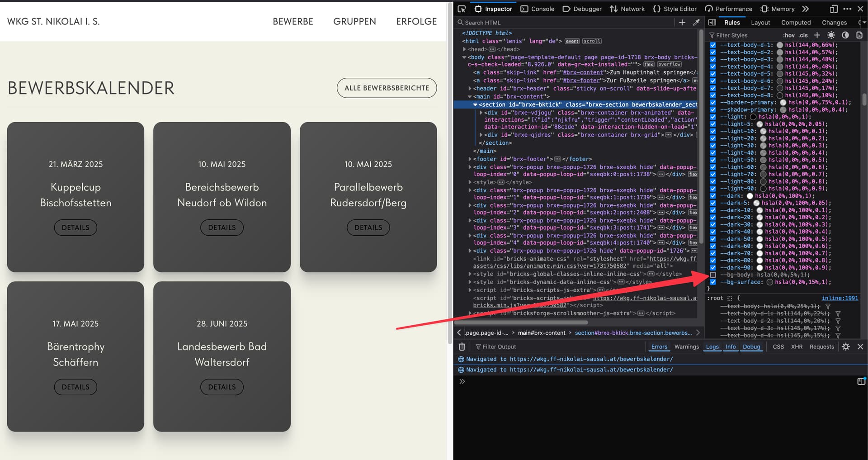This screenshot has width=868, height=460.
Task: Disable --border-primary declaration checkbox
Action: pos(713,103)
